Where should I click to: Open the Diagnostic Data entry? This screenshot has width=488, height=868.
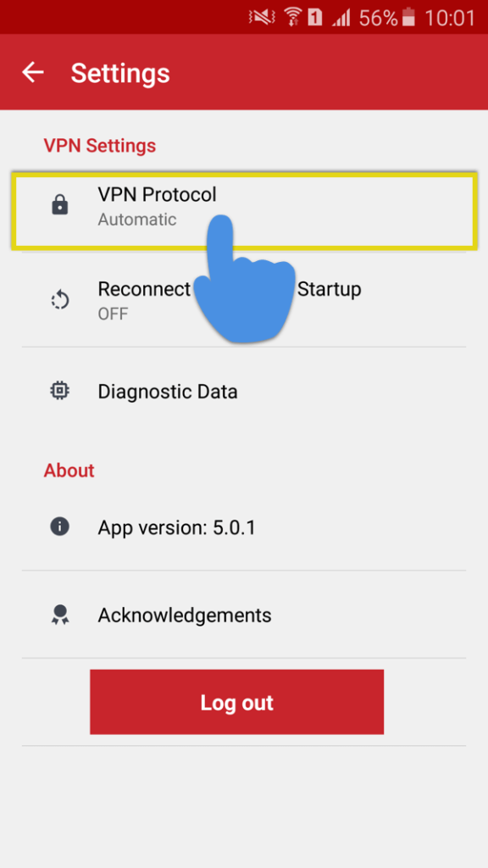[244, 392]
